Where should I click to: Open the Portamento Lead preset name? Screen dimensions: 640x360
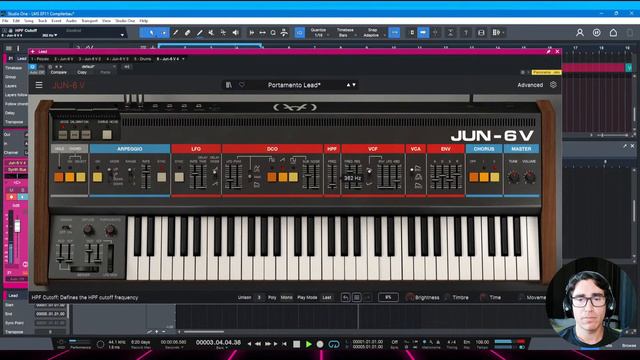pos(294,85)
